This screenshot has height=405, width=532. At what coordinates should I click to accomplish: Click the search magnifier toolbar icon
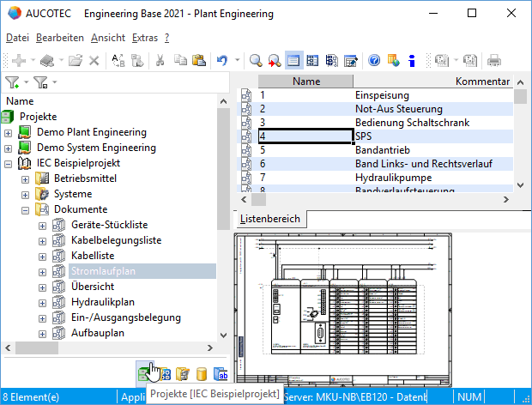point(255,60)
